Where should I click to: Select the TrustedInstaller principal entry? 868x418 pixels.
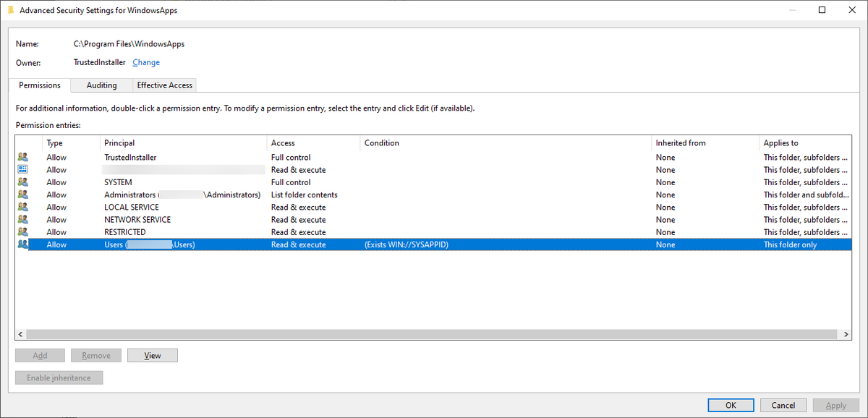click(x=130, y=157)
